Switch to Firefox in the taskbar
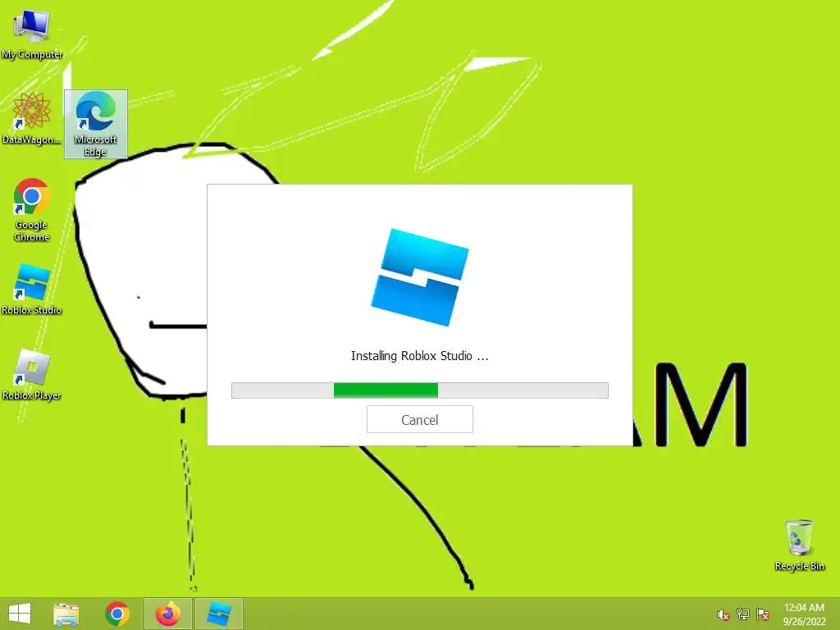This screenshot has height=630, width=840. [168, 614]
